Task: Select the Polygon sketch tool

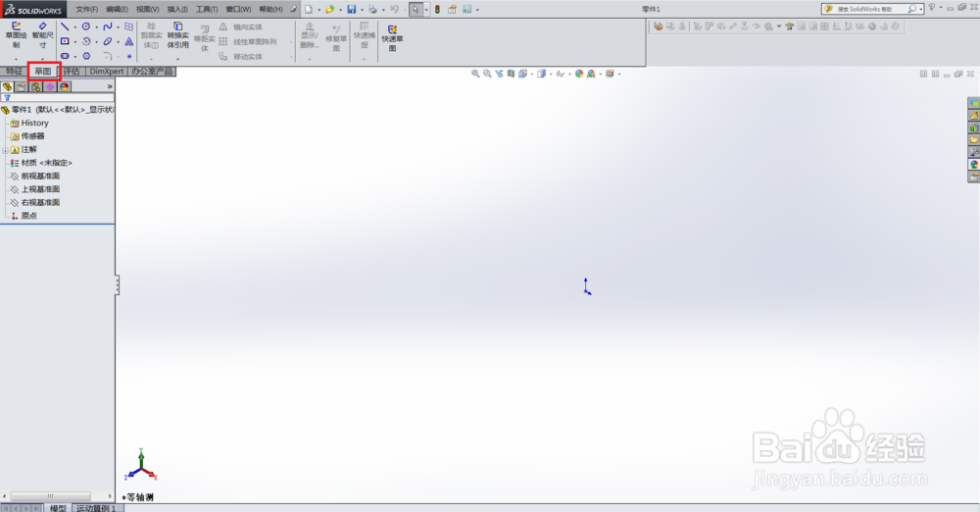Action: tap(86, 56)
